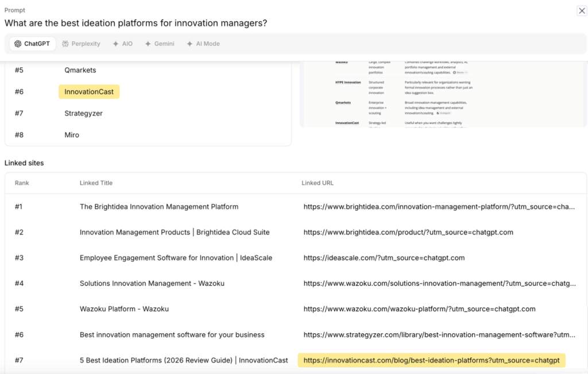Click the Linked sites heading
This screenshot has height=374, width=588.
click(x=24, y=163)
